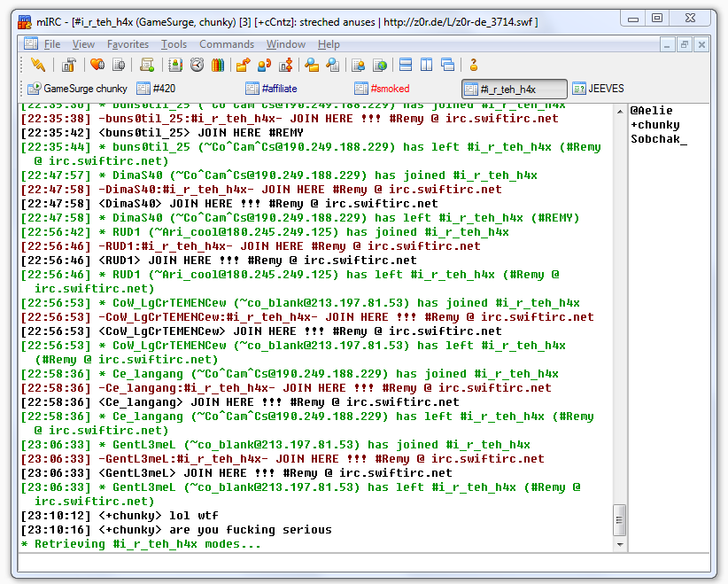Open the Tools menu
The image size is (728, 584).
[x=174, y=44]
